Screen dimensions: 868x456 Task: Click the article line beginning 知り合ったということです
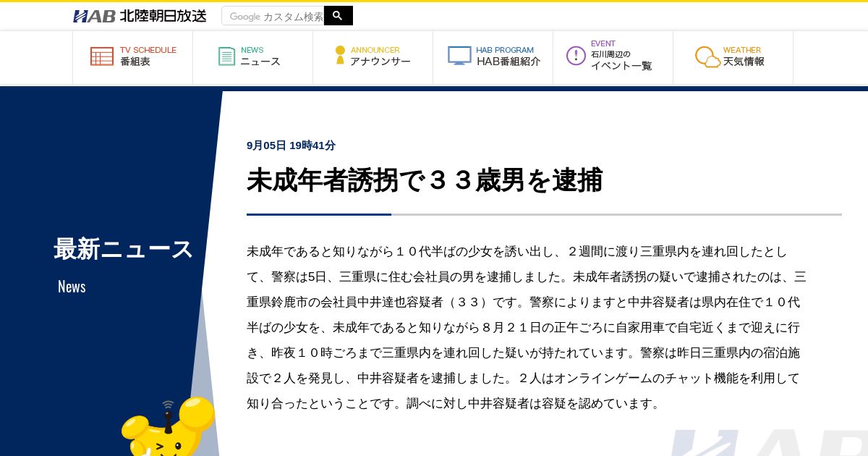[x=454, y=404]
